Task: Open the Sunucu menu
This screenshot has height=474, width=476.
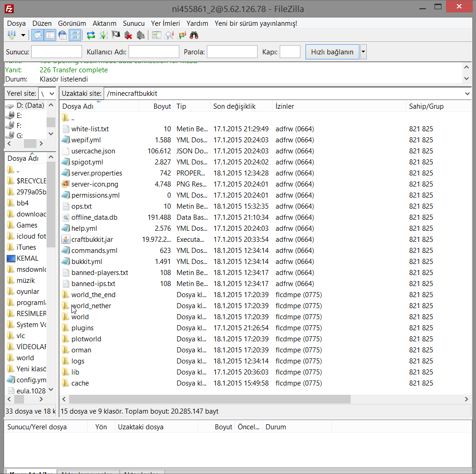Action: (134, 23)
